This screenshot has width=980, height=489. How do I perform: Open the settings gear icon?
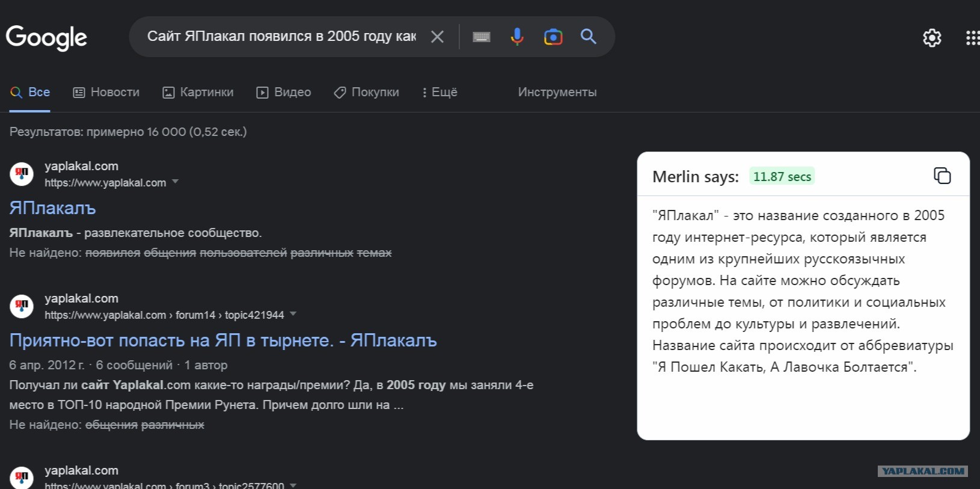click(x=932, y=38)
